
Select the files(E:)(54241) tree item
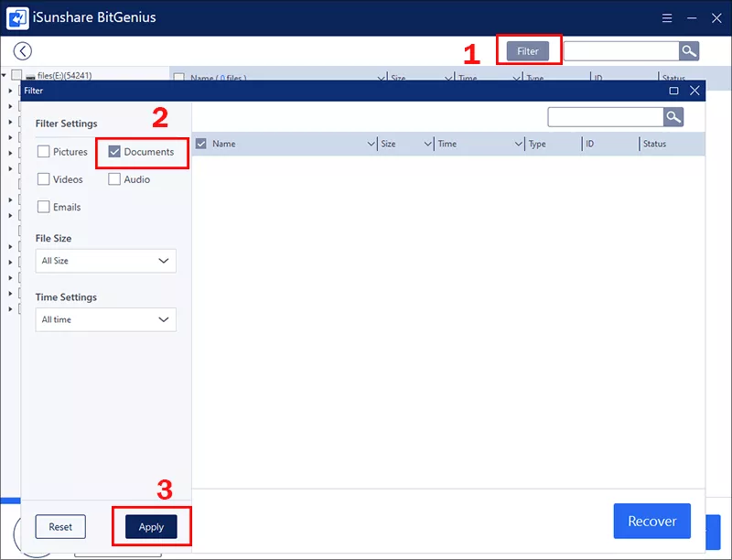click(64, 76)
